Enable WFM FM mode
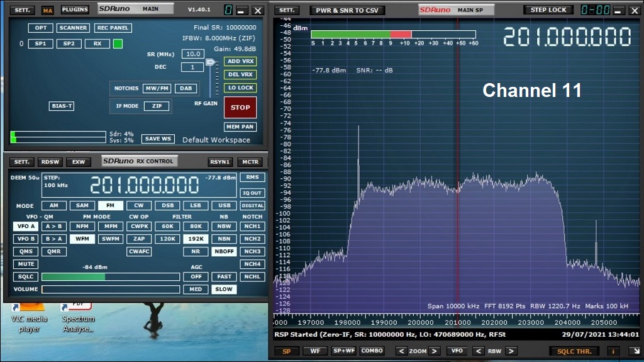 pyautogui.click(x=82, y=239)
